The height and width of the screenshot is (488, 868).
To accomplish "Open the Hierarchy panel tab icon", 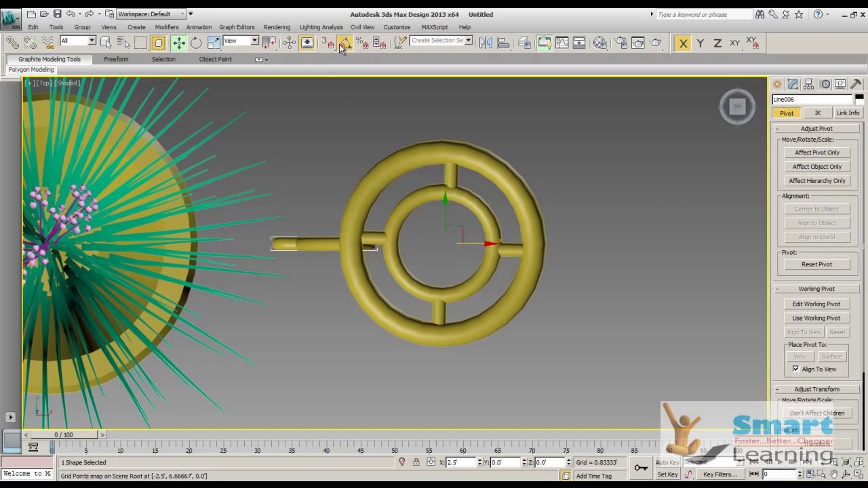I will pyautogui.click(x=809, y=84).
